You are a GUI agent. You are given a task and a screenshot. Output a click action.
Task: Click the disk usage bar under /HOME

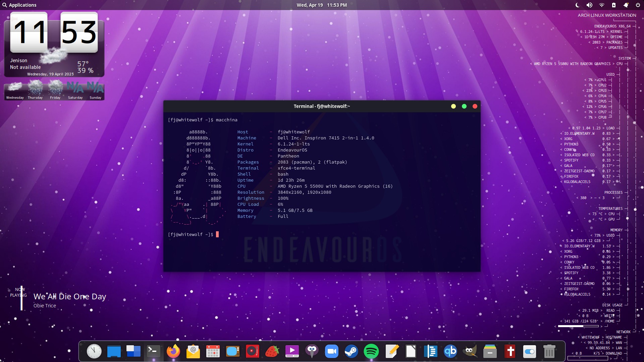coord(578,326)
